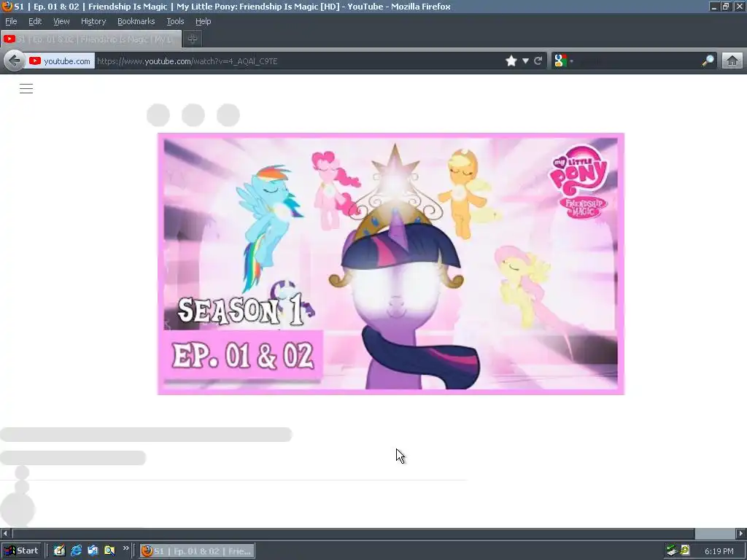This screenshot has width=747, height=560.
Task: Click the youtube.com site identity badge
Action: point(60,61)
